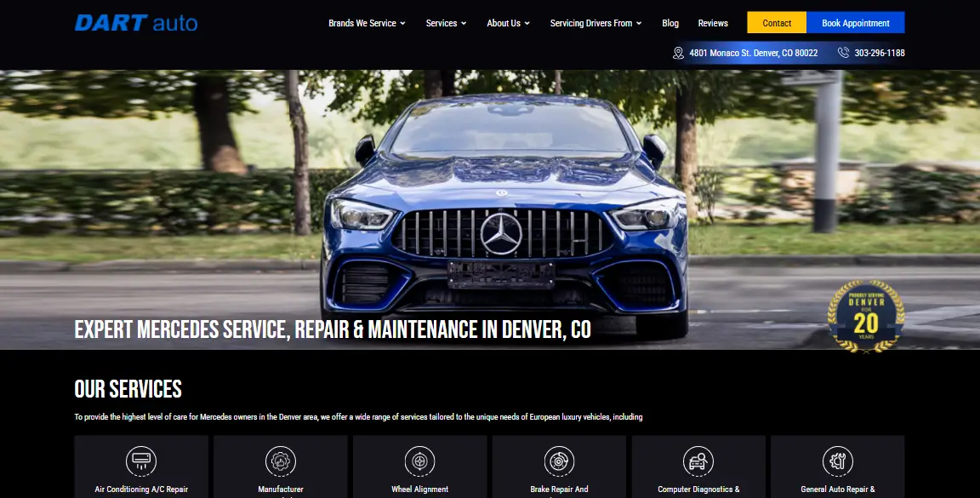
Task: Click the Air Conditioning A/C Repair icon
Action: [x=141, y=461]
